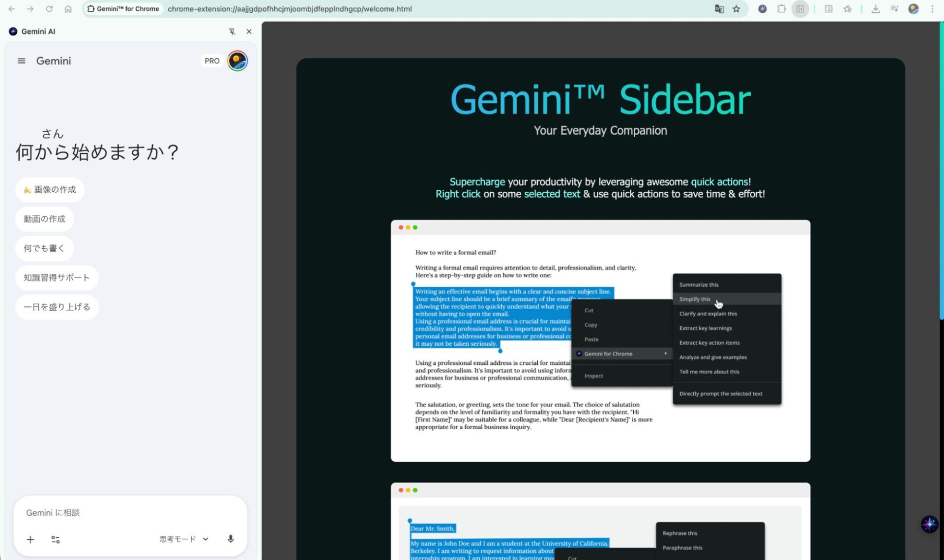944x560 pixels.
Task: Unpin the Gemini sidebar with the pushpin icon
Action: (232, 31)
